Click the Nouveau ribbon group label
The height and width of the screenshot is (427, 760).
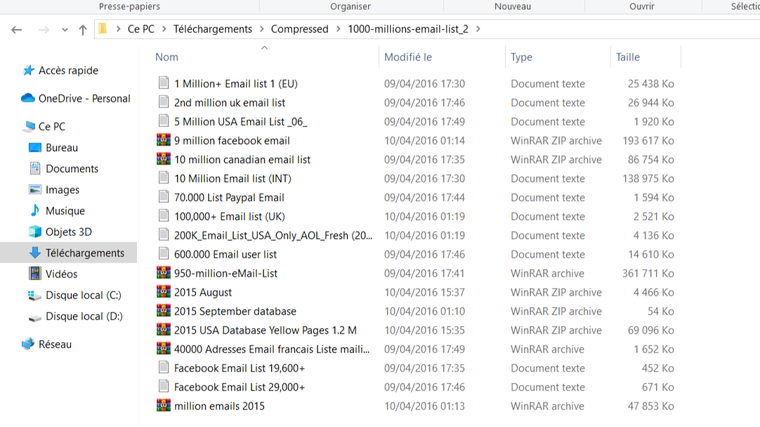[x=513, y=6]
